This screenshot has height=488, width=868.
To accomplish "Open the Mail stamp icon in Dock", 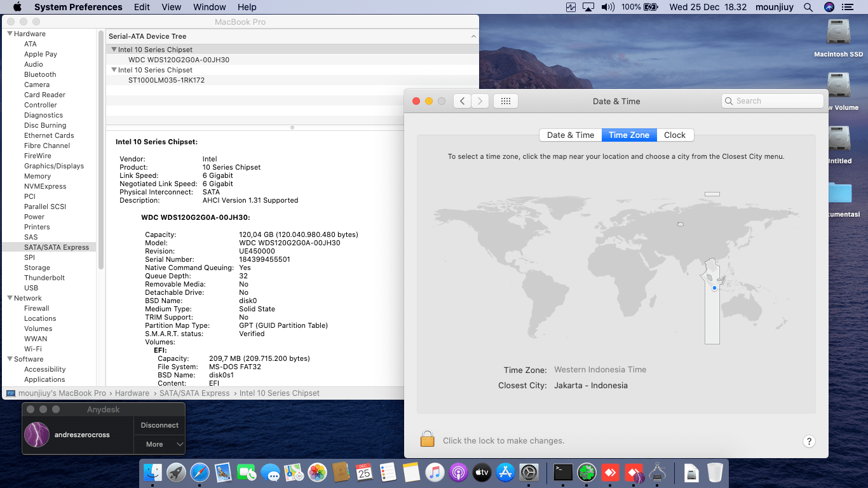I will [x=223, y=472].
